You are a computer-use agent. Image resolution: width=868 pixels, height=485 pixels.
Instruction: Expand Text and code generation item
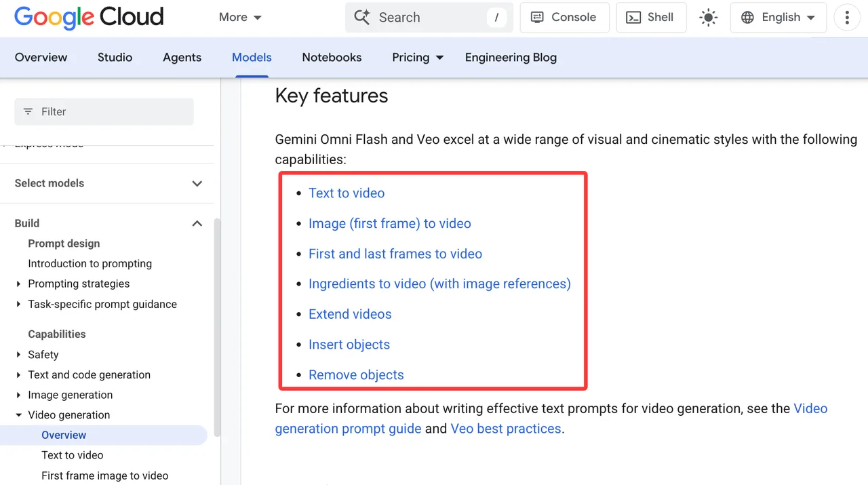18,375
